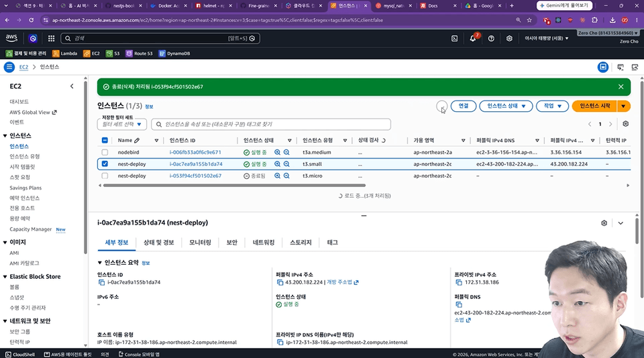Switch to the Tags tab
Viewport: 644px width, 358px height.
point(332,243)
